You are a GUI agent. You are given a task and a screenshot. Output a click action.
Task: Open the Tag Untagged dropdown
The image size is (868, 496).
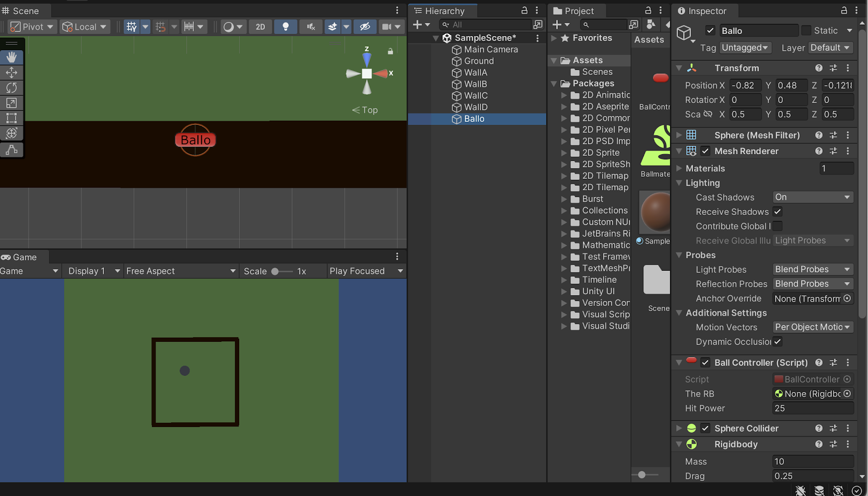(x=745, y=48)
